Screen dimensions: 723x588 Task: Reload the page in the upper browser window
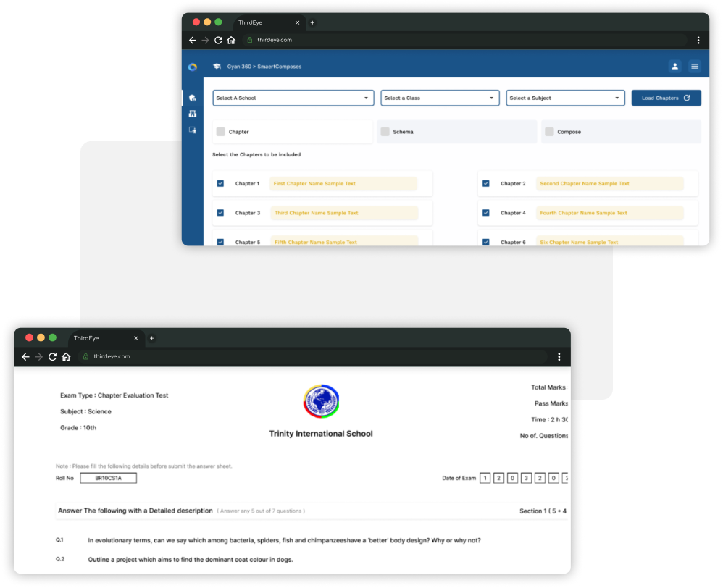pos(218,41)
